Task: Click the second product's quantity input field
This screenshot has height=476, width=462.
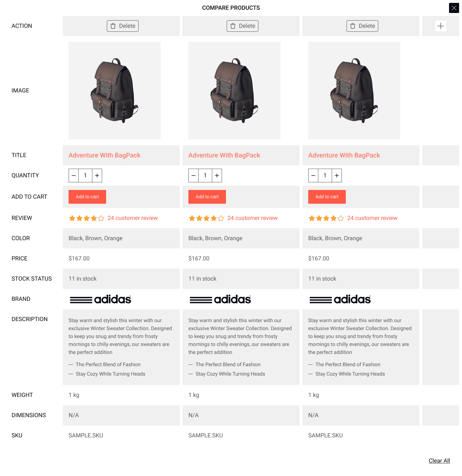Action: coord(205,176)
